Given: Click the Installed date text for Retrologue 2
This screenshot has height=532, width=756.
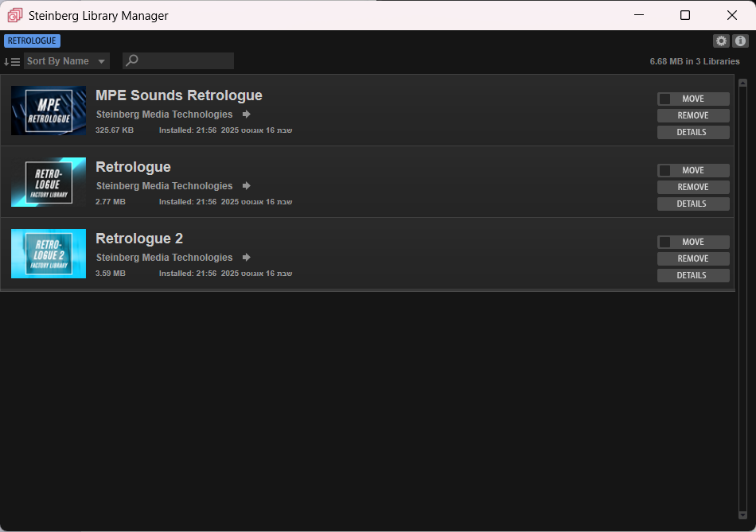Looking at the screenshot, I should (x=226, y=274).
